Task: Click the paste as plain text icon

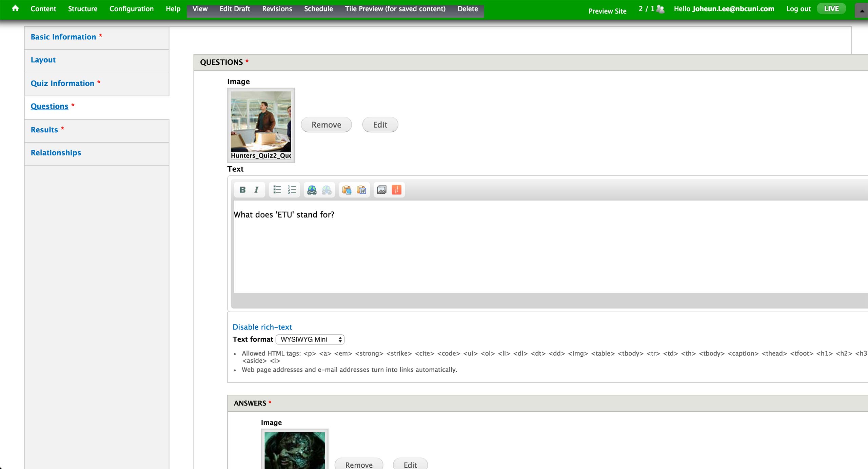Action: 347,190
